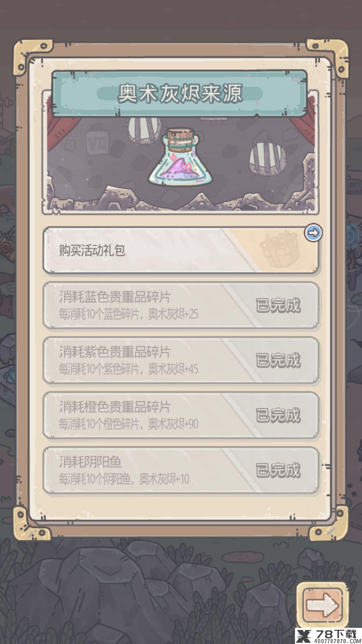The image size is (362, 644).
Task: Click the right barred dungeon window
Action: (267, 158)
